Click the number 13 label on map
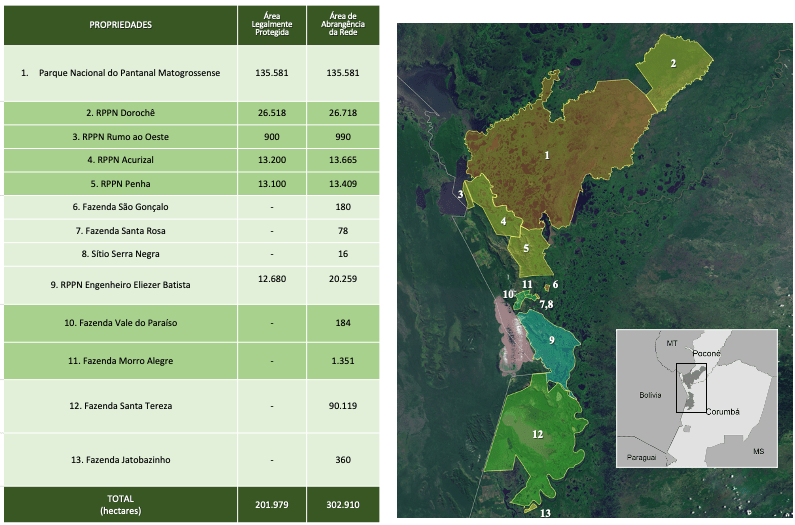 coord(544,513)
